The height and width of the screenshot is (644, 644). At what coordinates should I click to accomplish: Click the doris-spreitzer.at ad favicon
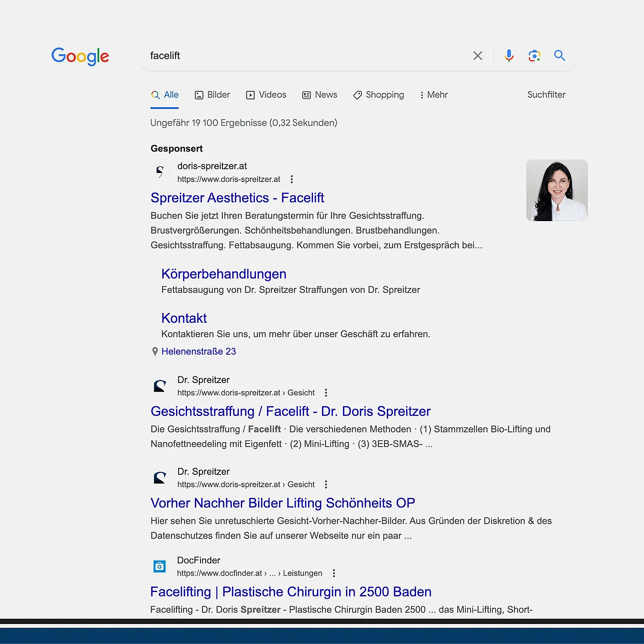[160, 172]
